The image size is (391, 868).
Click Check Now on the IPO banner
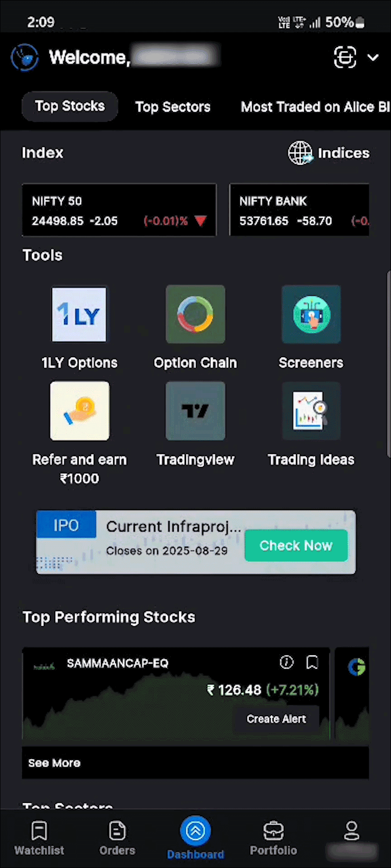click(x=296, y=545)
